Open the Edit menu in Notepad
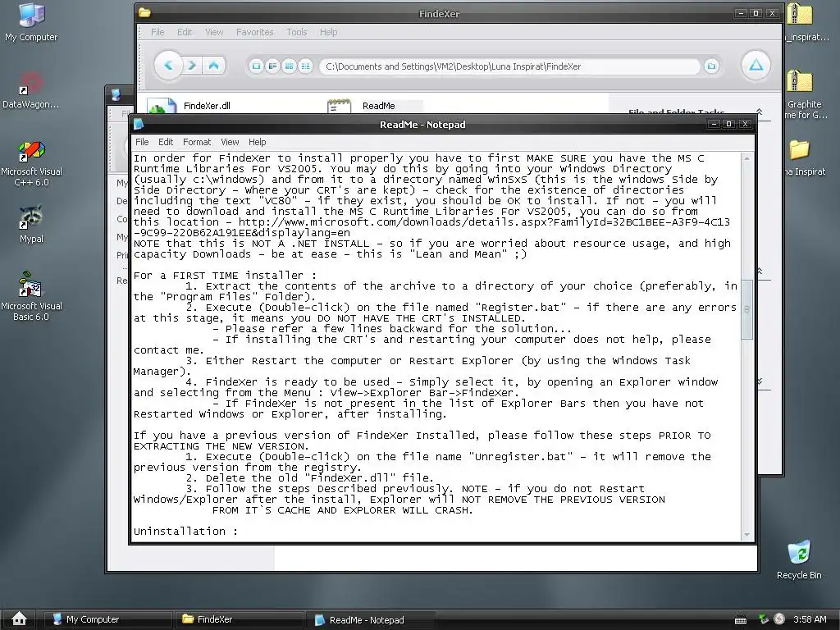This screenshot has height=630, width=840. (x=166, y=142)
